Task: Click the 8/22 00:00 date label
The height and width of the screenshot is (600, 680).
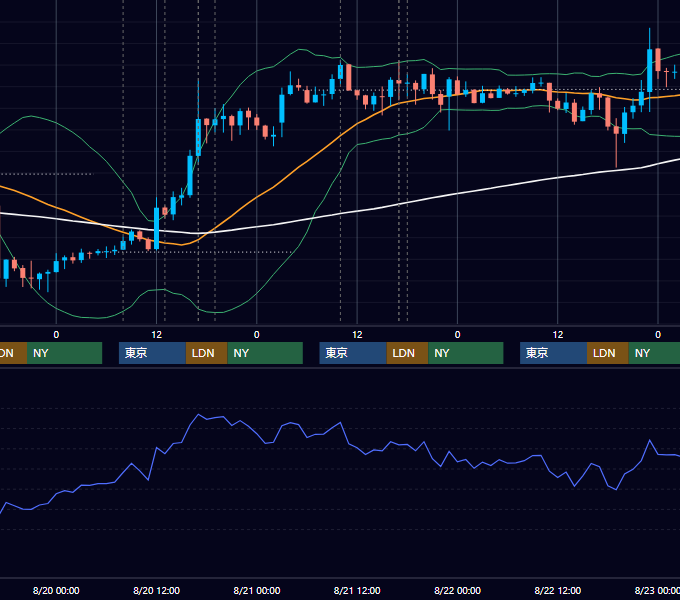Action: 457,590
